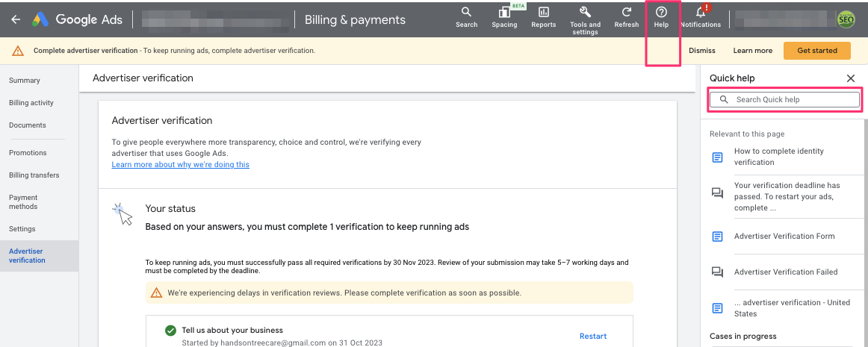This screenshot has width=868, height=347.
Task: Open the Spacing beta feature
Action: click(x=504, y=17)
